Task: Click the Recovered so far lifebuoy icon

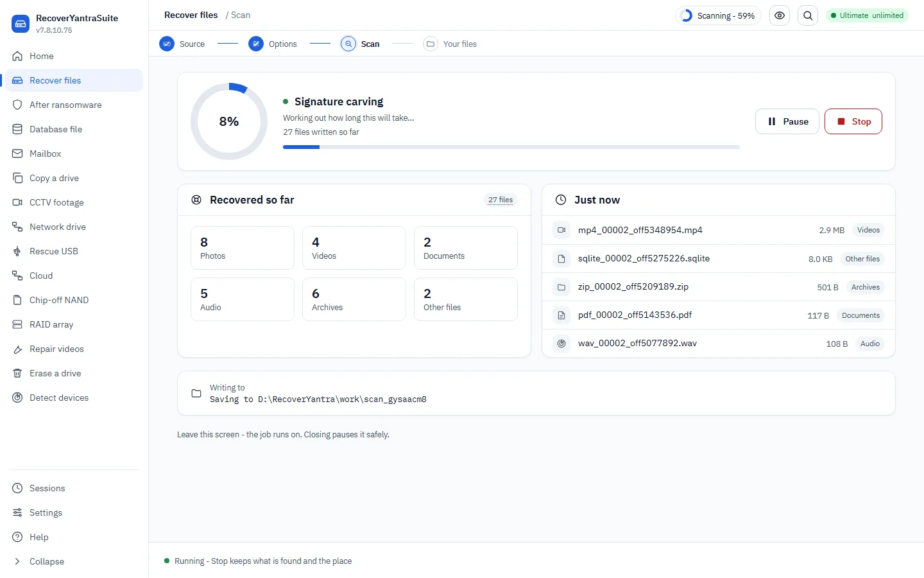Action: tap(196, 200)
